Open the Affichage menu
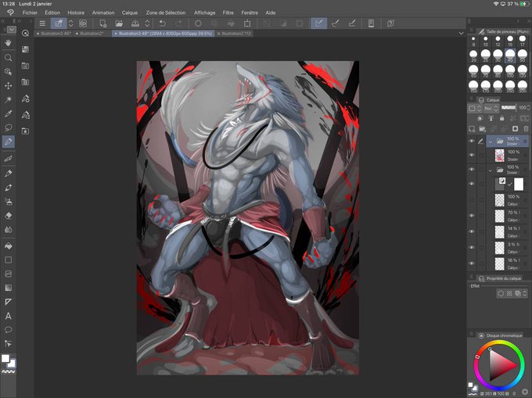The image size is (532, 398). (205, 13)
